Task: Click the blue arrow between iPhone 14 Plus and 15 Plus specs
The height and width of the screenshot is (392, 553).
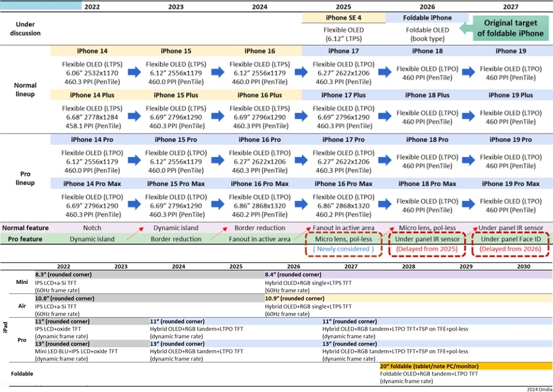Action: (134, 117)
